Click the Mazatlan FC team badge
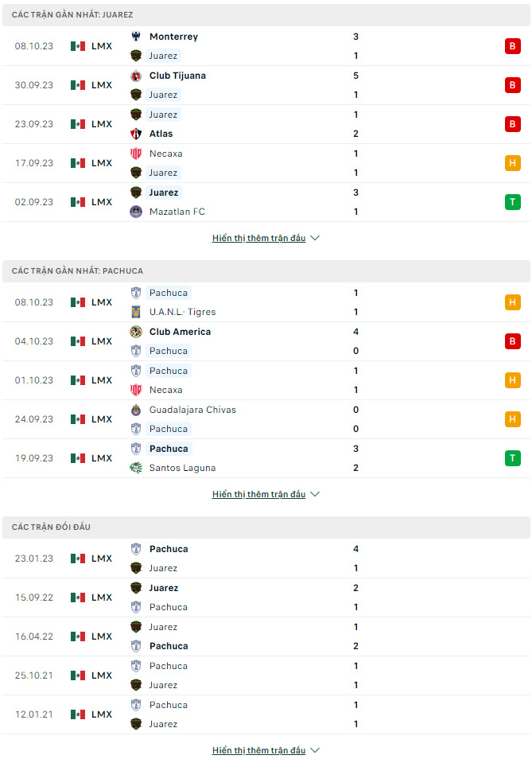 tap(136, 212)
